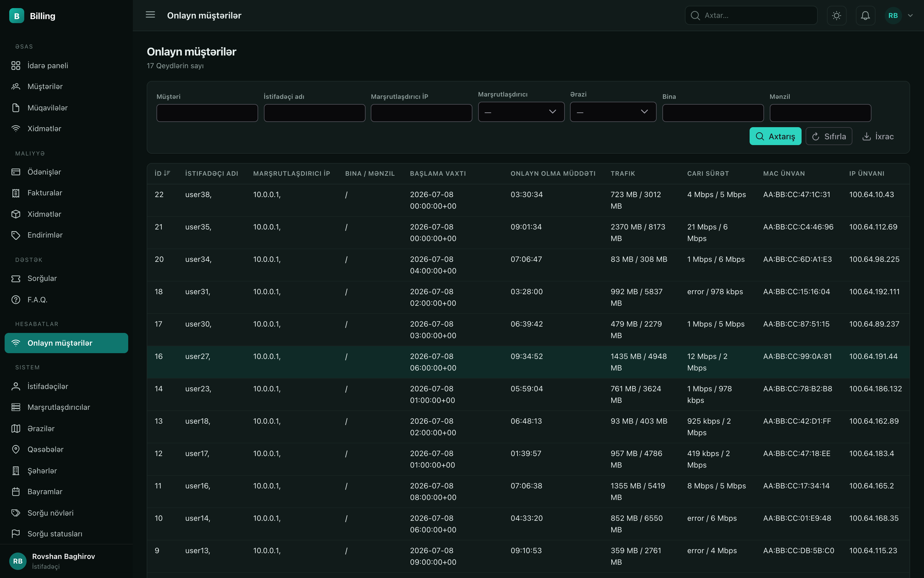Click the F.A.Q. question icon
Image resolution: width=924 pixels, height=578 pixels.
[x=16, y=300]
